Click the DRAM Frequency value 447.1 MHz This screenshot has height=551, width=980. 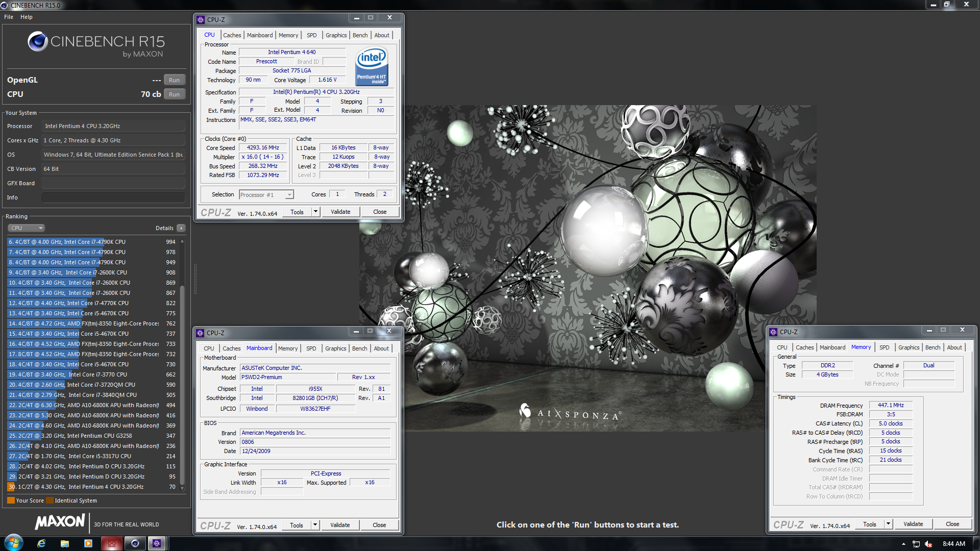click(x=891, y=405)
